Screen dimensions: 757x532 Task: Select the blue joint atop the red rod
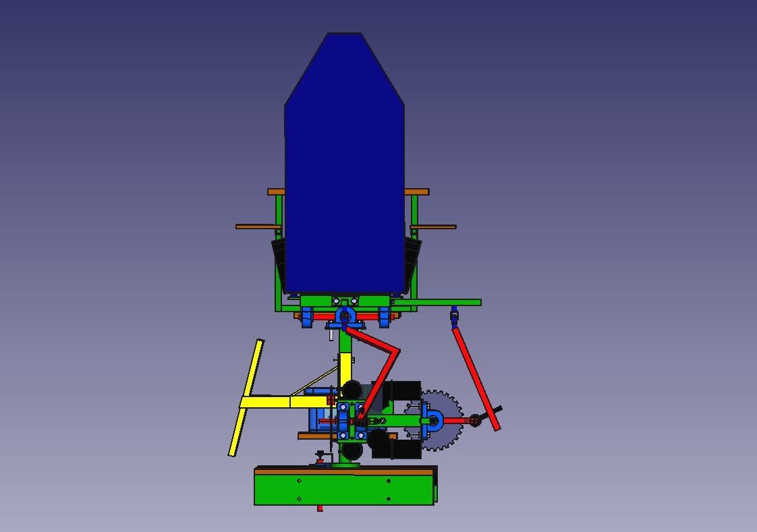tap(454, 316)
